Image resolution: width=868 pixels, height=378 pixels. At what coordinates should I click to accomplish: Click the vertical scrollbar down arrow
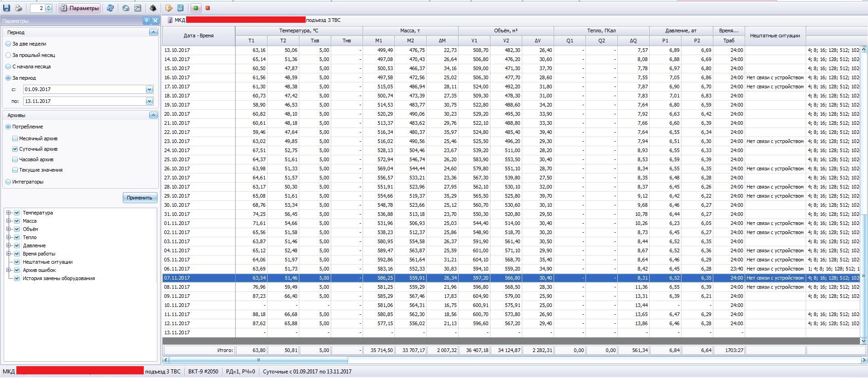pos(864,341)
